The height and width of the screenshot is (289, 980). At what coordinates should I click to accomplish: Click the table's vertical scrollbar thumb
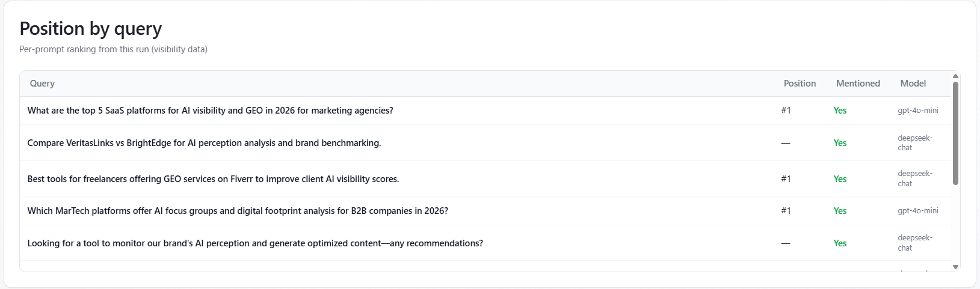click(955, 132)
